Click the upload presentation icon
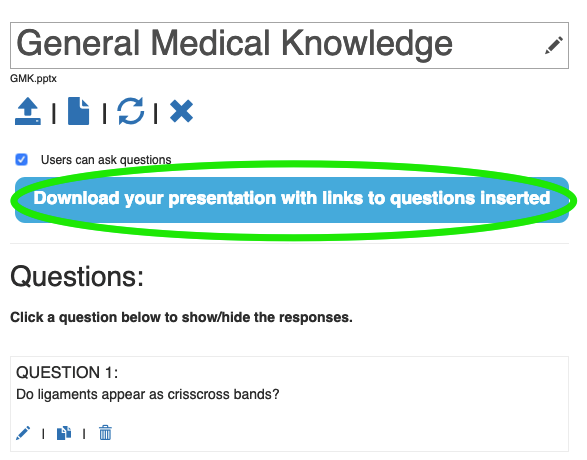Viewport: 587px width, 460px height. (x=28, y=111)
